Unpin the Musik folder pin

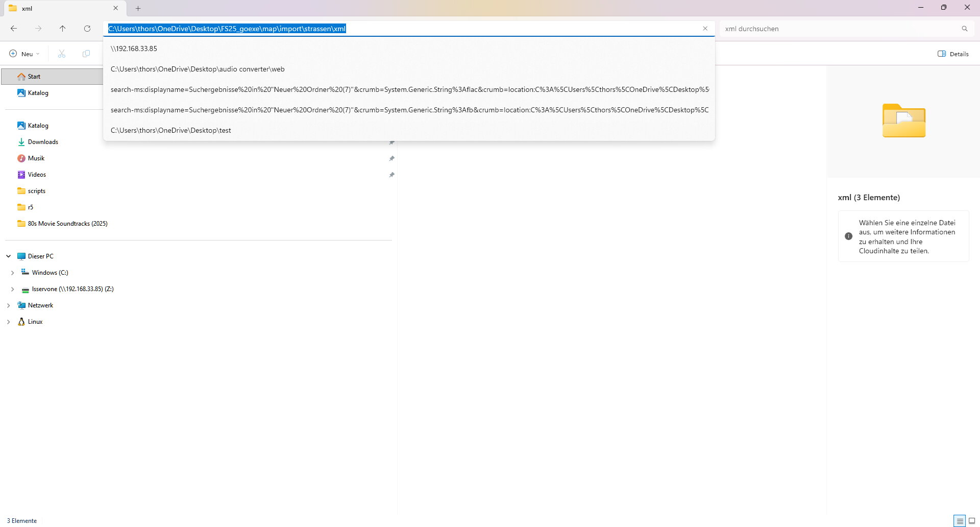pos(391,158)
